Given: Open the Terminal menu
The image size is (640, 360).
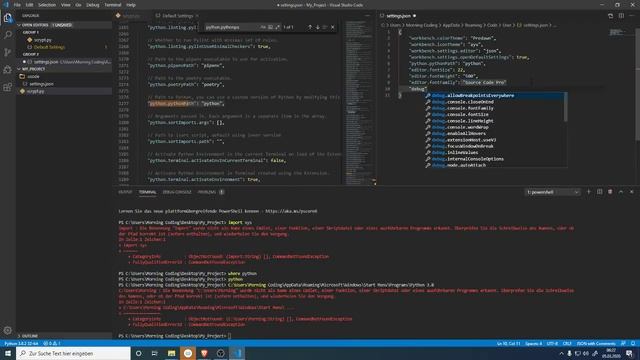Looking at the screenshot, I should click(113, 5).
